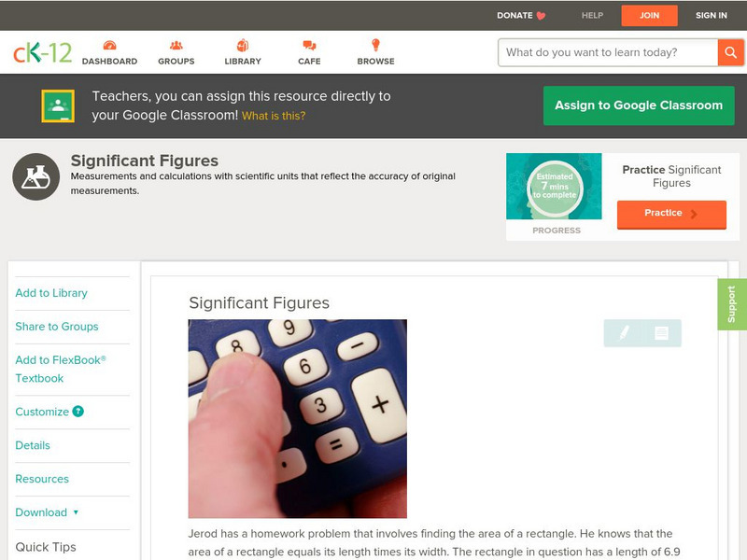747x560 pixels.
Task: Expand the Download dropdown arrow
Action: (x=76, y=512)
